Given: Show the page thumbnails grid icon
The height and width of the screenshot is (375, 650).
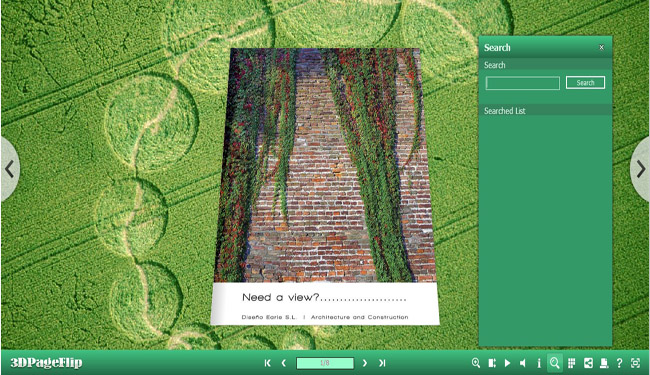Looking at the screenshot, I should pos(572,363).
